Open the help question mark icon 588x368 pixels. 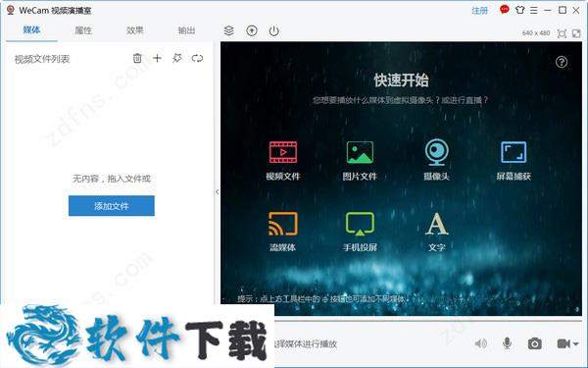point(562,62)
